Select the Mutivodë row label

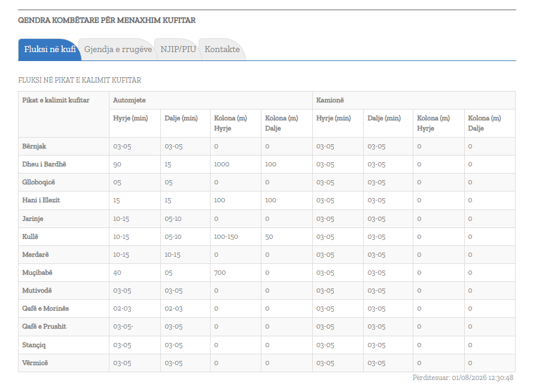pyautogui.click(x=37, y=290)
